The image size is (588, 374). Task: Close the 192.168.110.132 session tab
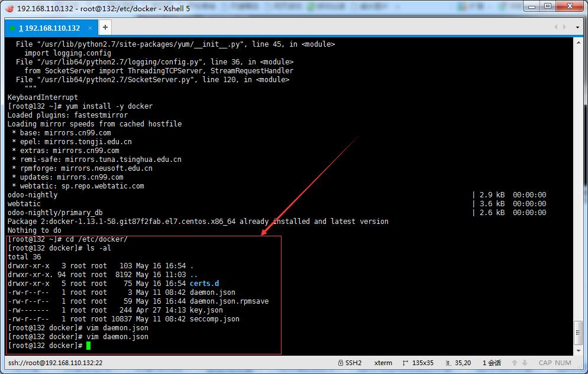coord(90,28)
